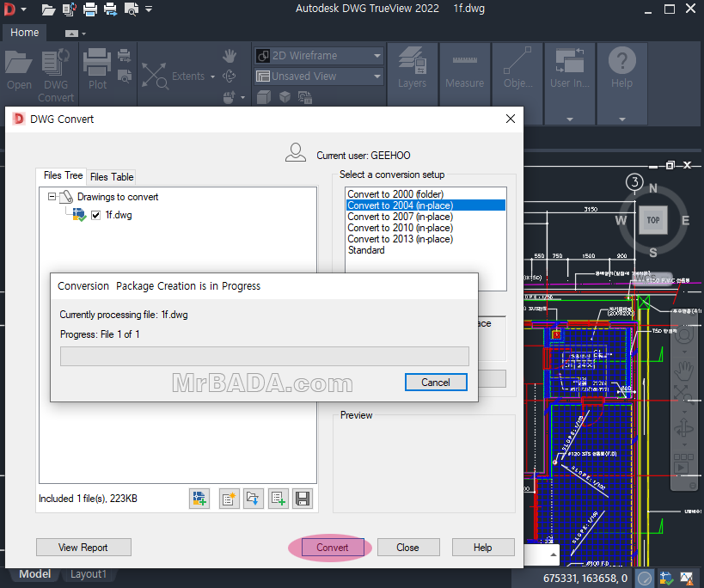Switch to the Layout1 tab

pyautogui.click(x=89, y=574)
